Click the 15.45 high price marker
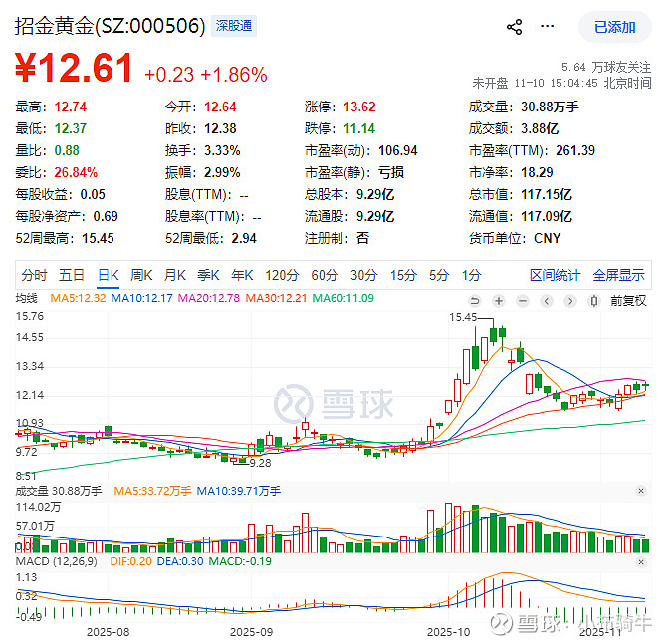The height and width of the screenshot is (644, 672). pyautogui.click(x=463, y=318)
